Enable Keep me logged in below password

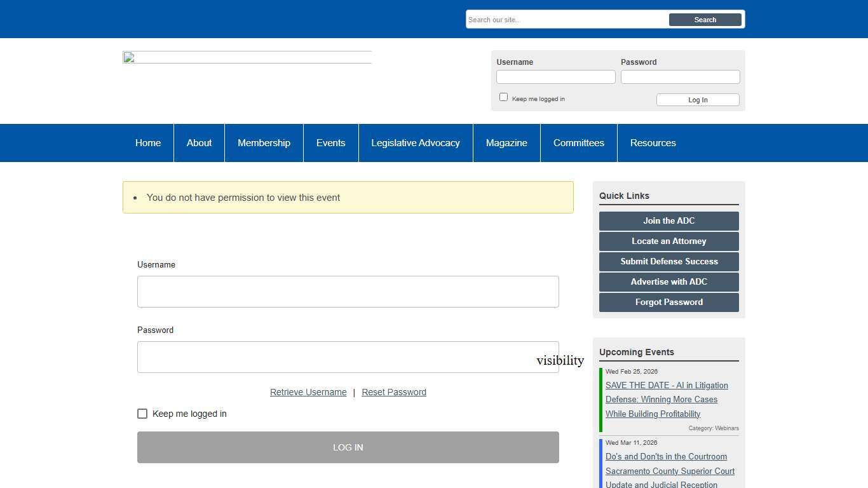[142, 414]
